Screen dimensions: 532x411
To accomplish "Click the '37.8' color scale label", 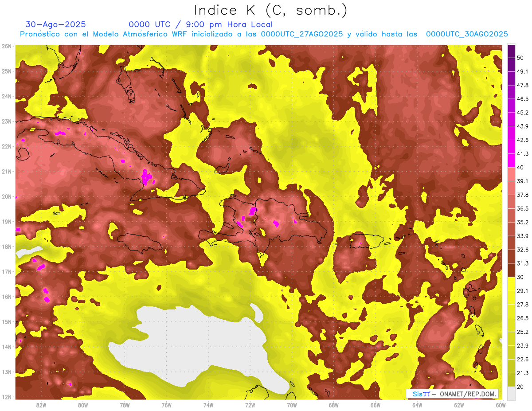I will pyautogui.click(x=522, y=195).
